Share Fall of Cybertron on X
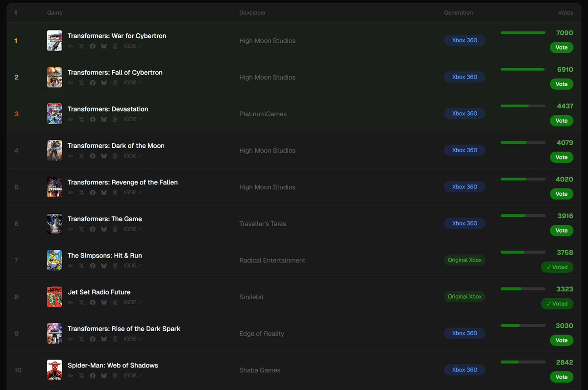The height and width of the screenshot is (390, 588). (x=81, y=82)
